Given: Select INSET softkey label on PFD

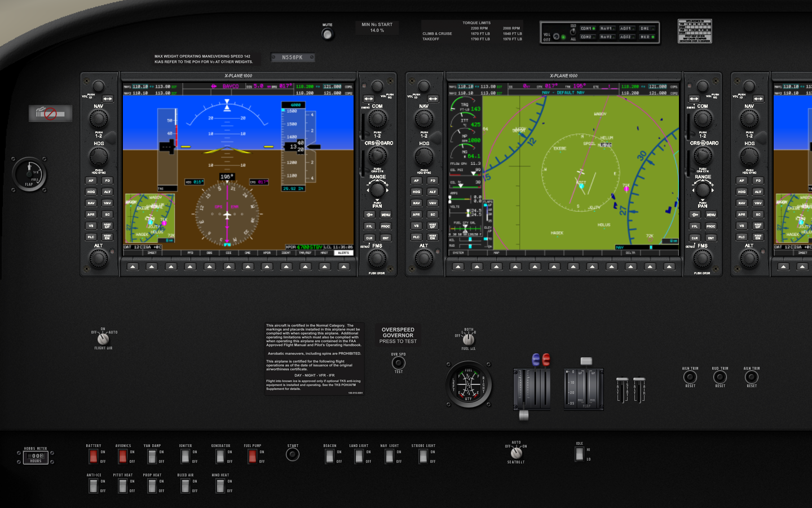Looking at the screenshot, I should pos(152,253).
